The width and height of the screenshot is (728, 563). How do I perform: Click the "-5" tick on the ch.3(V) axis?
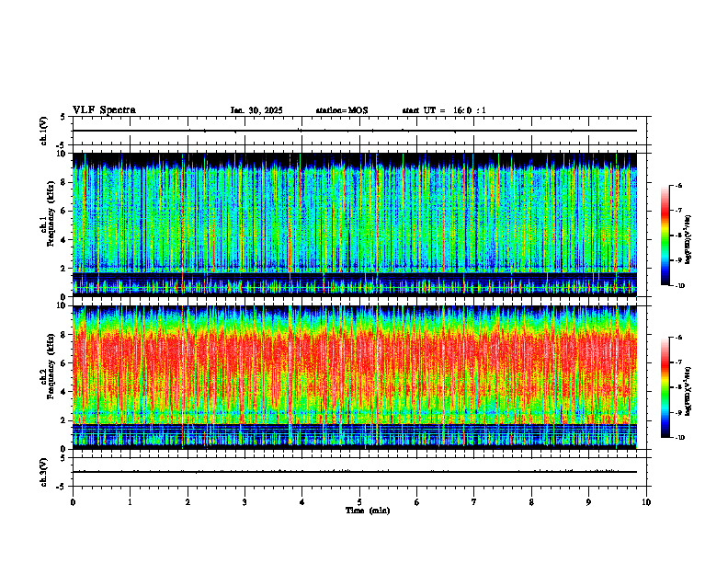tap(63, 487)
